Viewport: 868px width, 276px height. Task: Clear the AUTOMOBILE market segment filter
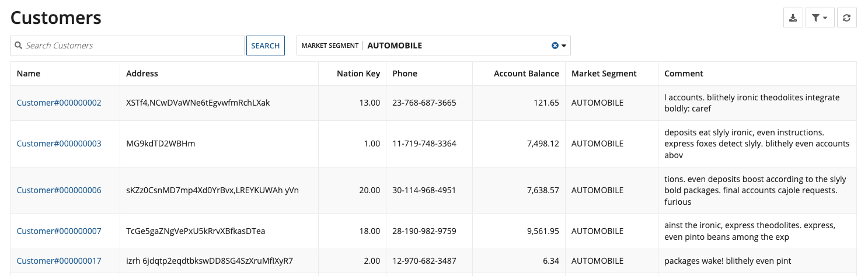555,46
